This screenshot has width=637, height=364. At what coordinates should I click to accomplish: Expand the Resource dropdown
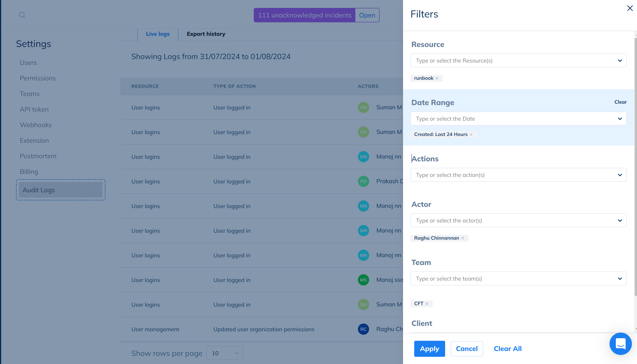click(x=620, y=61)
